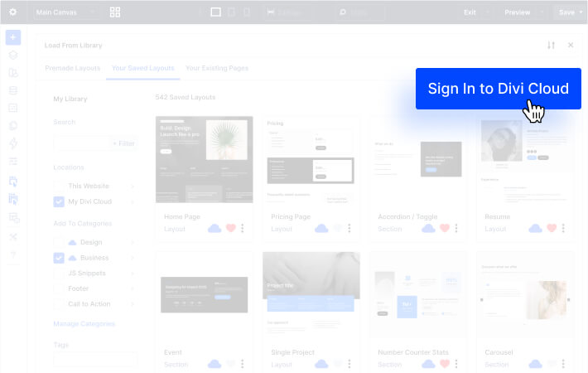Click the stacked-disks database icon in sidebar
This screenshot has height=373, width=588.
pyautogui.click(x=13, y=90)
